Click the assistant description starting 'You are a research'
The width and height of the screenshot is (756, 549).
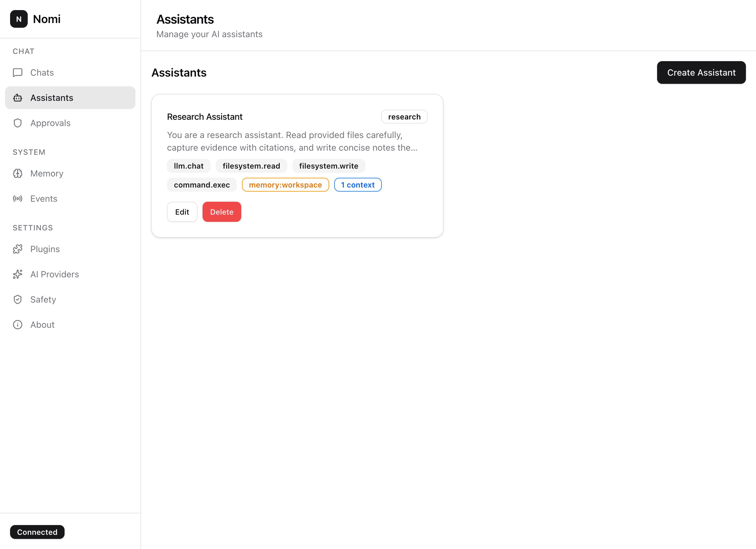click(x=292, y=141)
